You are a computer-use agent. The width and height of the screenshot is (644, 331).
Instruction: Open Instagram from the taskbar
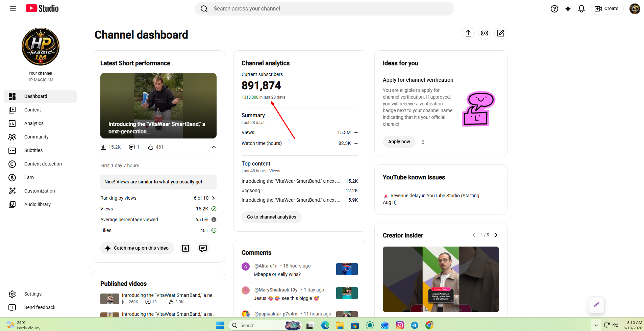click(399, 325)
